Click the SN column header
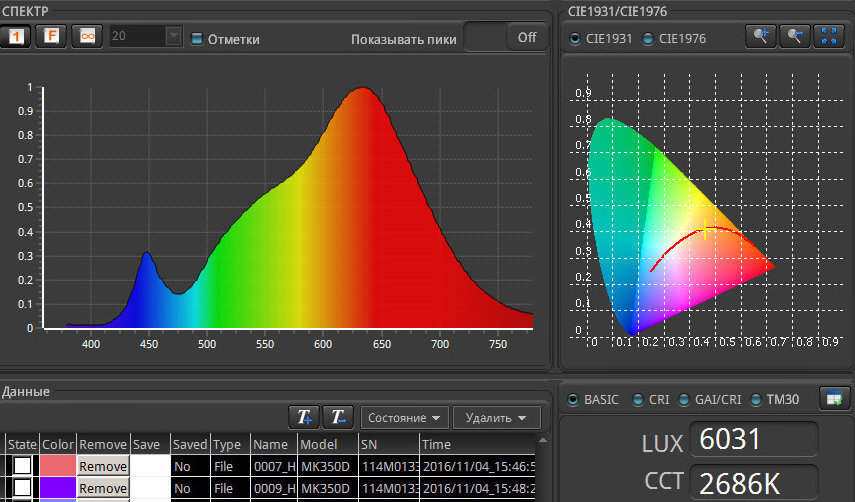855x502 pixels. pyautogui.click(x=389, y=444)
